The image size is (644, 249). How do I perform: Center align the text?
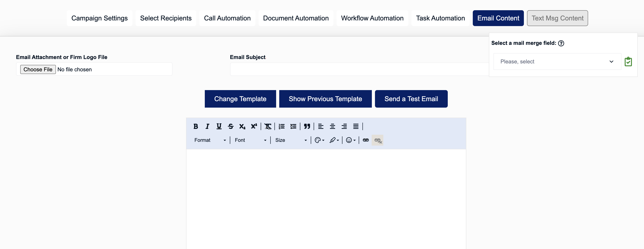tap(332, 127)
